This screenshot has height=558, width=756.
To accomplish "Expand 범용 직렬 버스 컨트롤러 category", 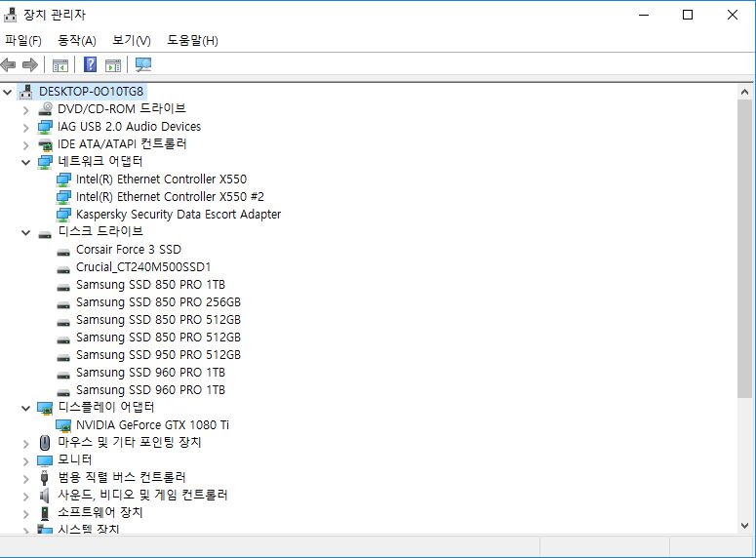I will pyautogui.click(x=26, y=478).
